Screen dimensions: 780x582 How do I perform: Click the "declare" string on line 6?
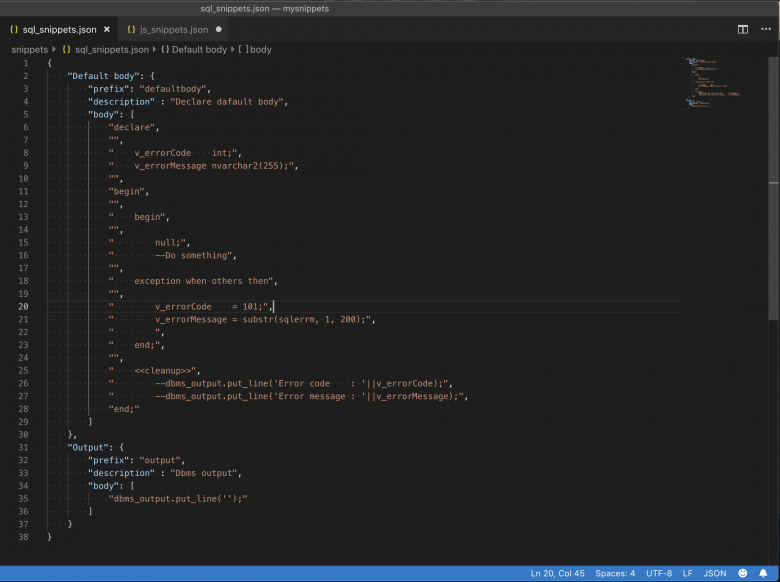coord(131,127)
